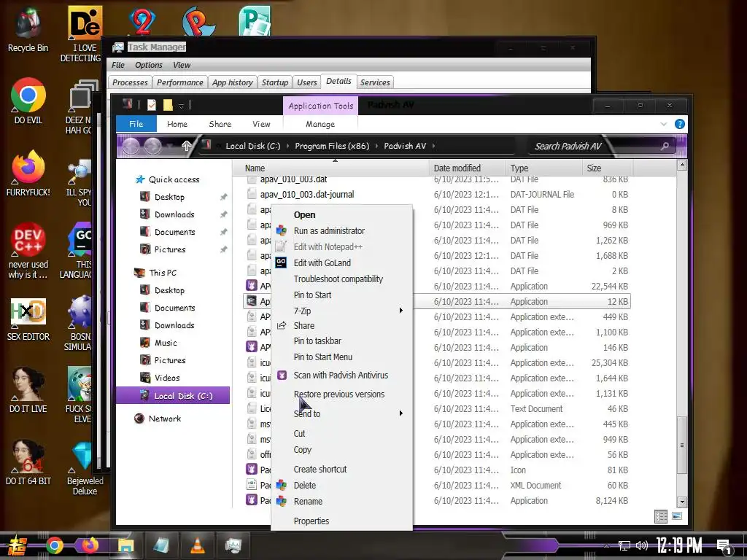Choose Pin to taskbar
This screenshot has width=747, height=560.
(341, 341)
